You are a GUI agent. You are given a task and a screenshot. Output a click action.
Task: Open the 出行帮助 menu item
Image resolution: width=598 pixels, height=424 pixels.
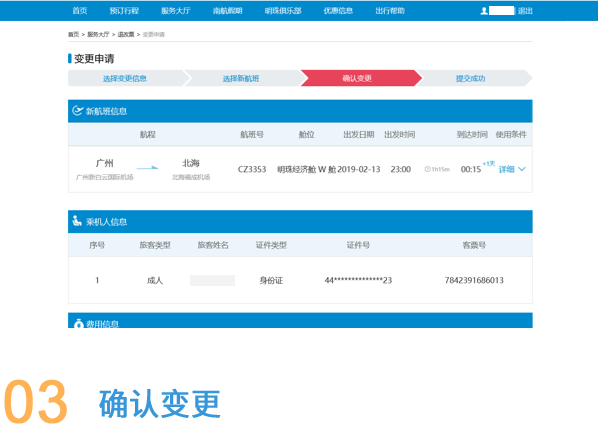(390, 11)
